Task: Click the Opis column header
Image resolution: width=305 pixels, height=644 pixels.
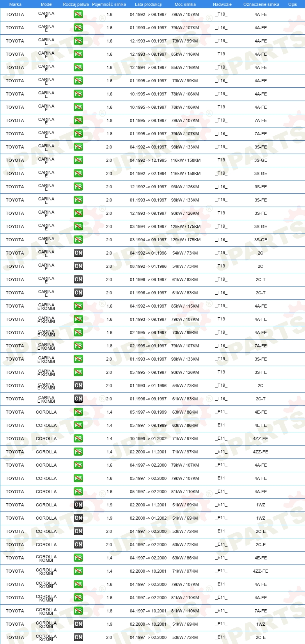Action: [x=293, y=4]
